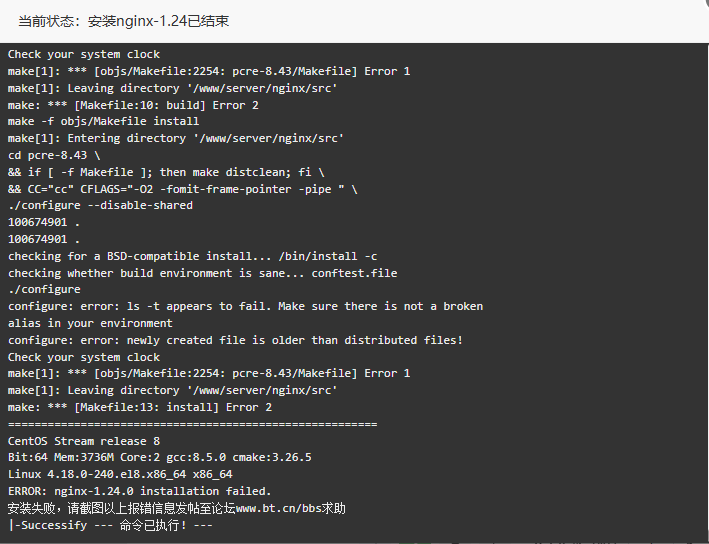Viewport: 709px width, 544px height.
Task: Click the 'ls -t appears to fail' error line
Action: 245,306
